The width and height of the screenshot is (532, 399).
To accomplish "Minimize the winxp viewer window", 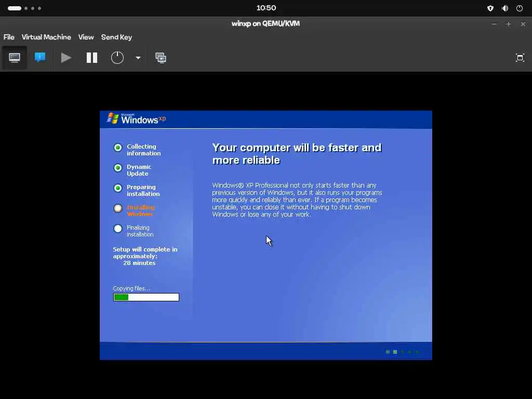I will pos(494,24).
